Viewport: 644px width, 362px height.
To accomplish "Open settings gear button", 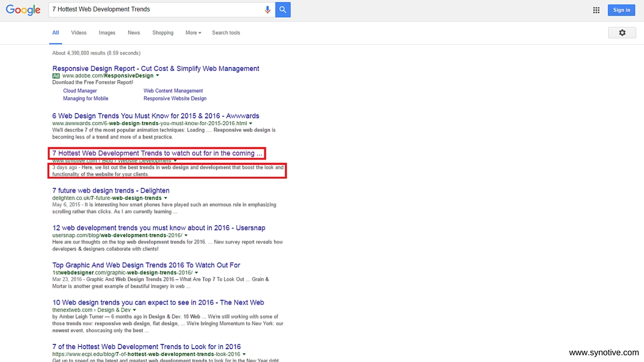I will tap(622, 32).
